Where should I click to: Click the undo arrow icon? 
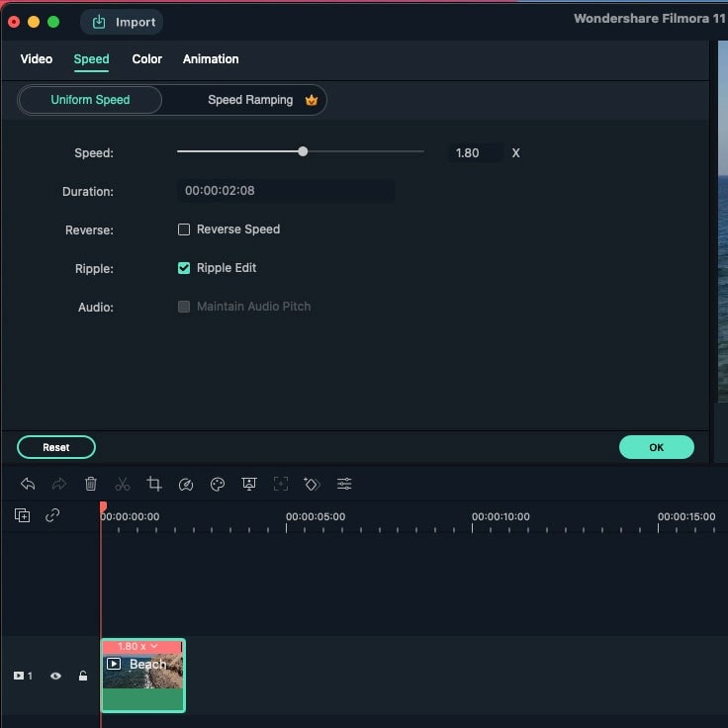pos(28,484)
